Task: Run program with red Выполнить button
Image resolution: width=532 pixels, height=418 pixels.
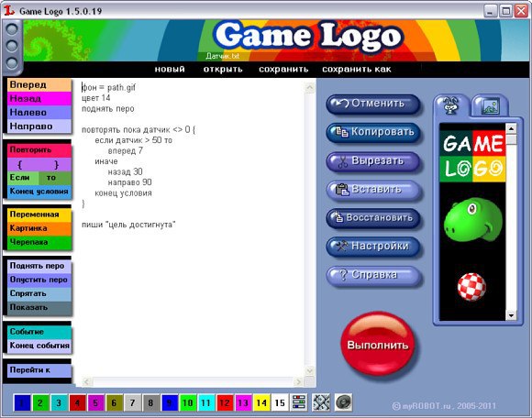Action: [377, 345]
